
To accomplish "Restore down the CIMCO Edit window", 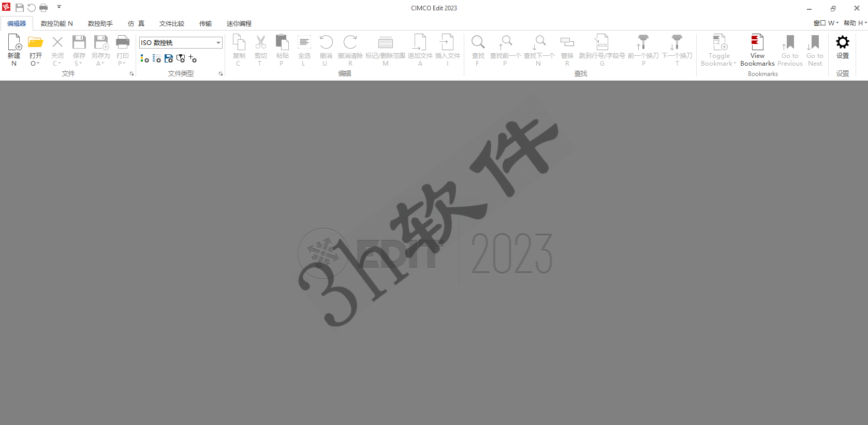I will pos(833,8).
